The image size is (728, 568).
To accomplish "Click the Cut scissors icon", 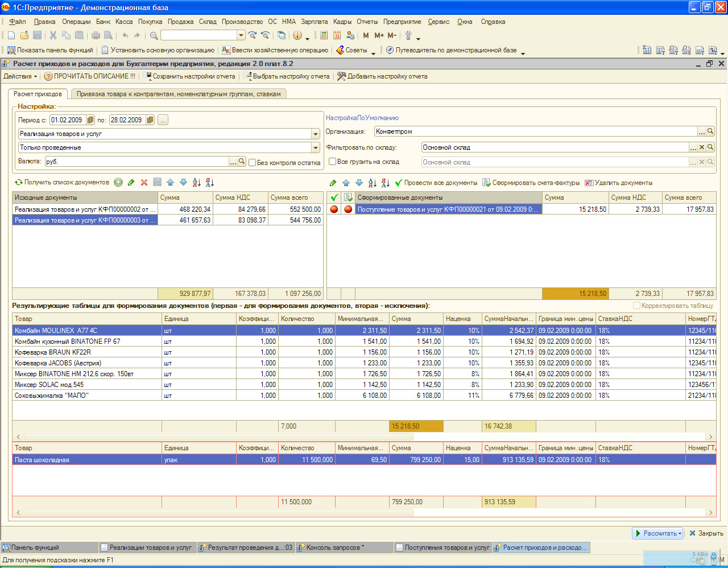I will [x=53, y=35].
